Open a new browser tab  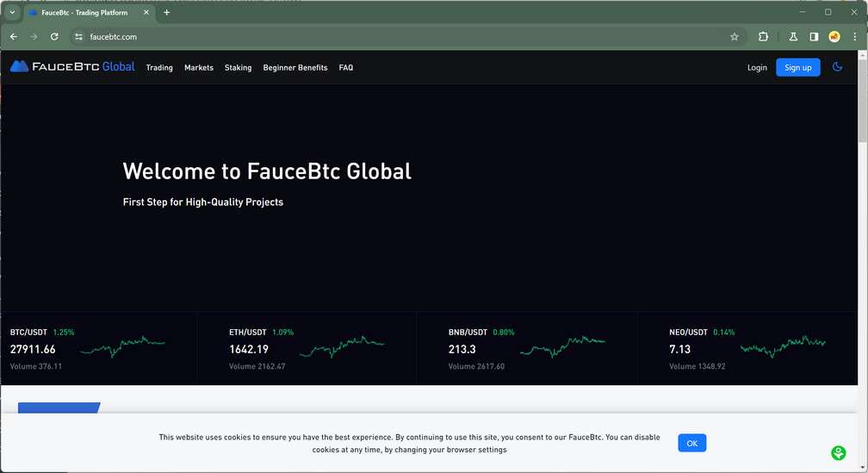point(167,13)
